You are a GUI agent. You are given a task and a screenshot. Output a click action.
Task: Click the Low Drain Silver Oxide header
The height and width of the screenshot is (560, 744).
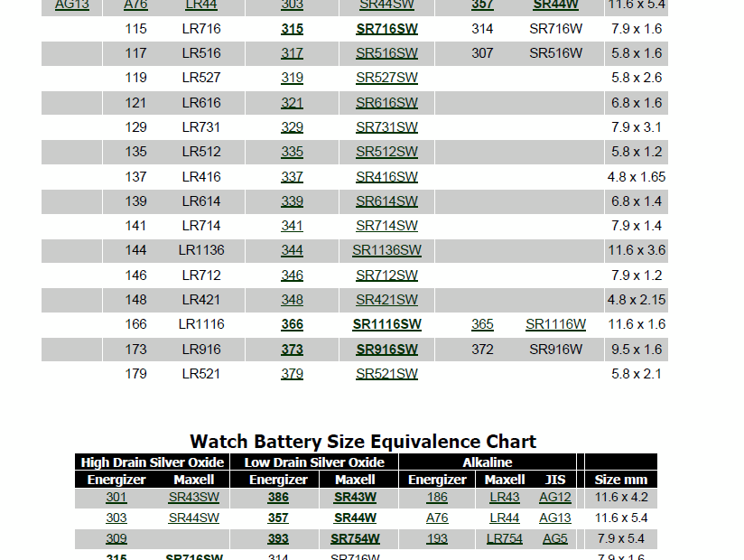(314, 462)
